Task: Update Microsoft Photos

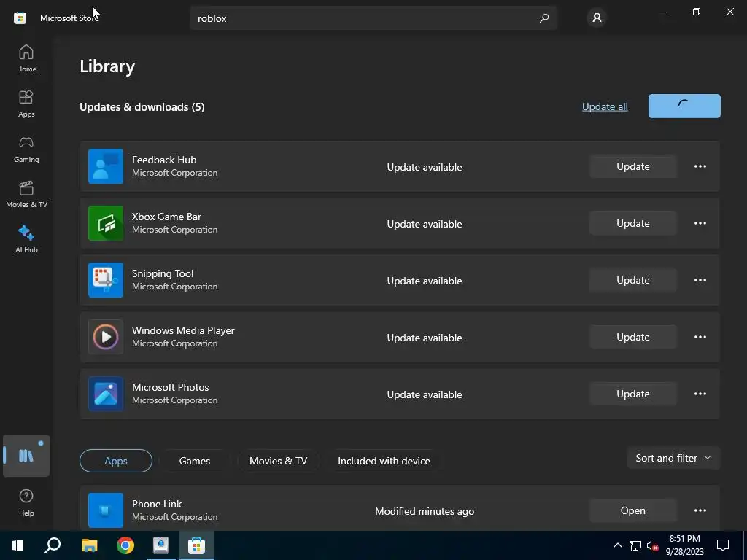Action: 632,394
